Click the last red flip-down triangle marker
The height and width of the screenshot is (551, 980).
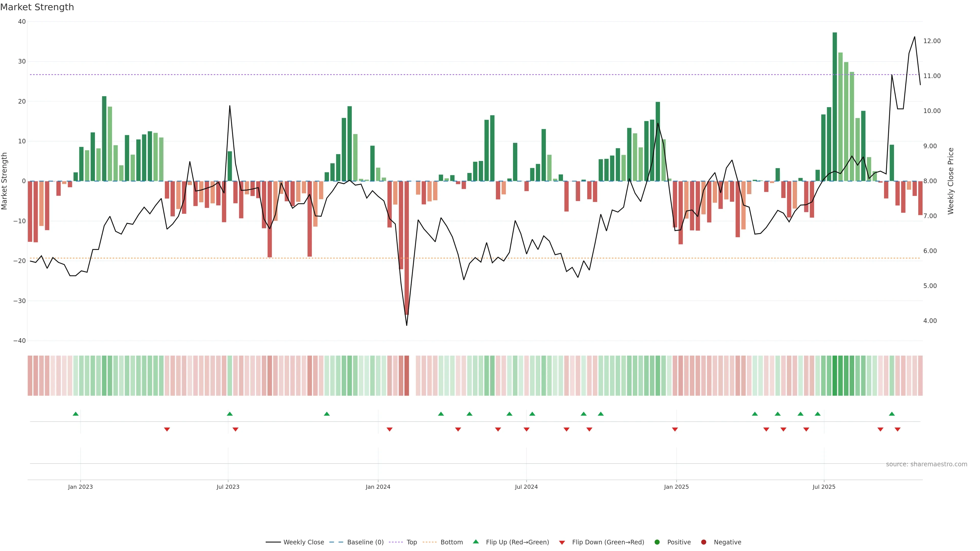pyautogui.click(x=898, y=429)
